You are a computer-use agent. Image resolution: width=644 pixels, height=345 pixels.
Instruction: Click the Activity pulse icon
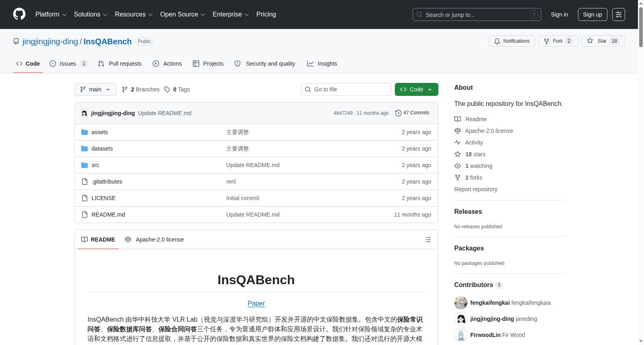[458, 143]
